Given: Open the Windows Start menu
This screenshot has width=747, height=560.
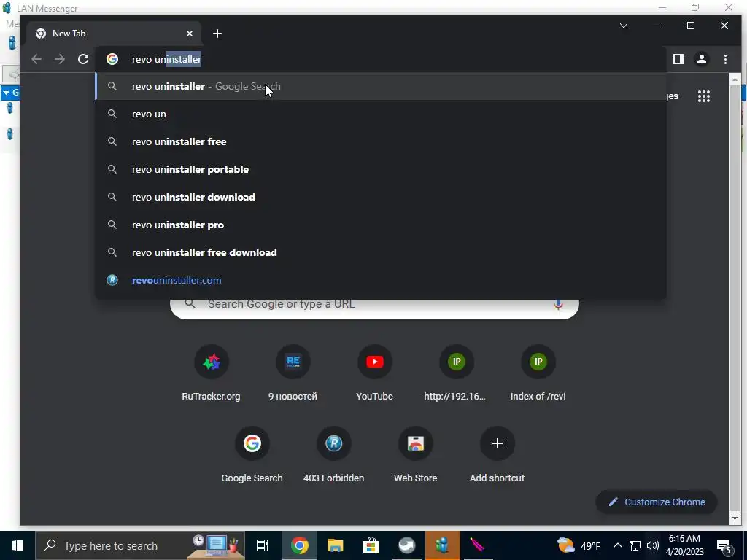Looking at the screenshot, I should (18, 545).
